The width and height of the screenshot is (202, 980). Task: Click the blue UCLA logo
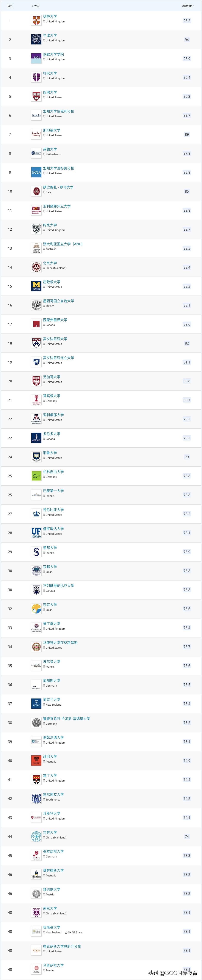[36, 172]
